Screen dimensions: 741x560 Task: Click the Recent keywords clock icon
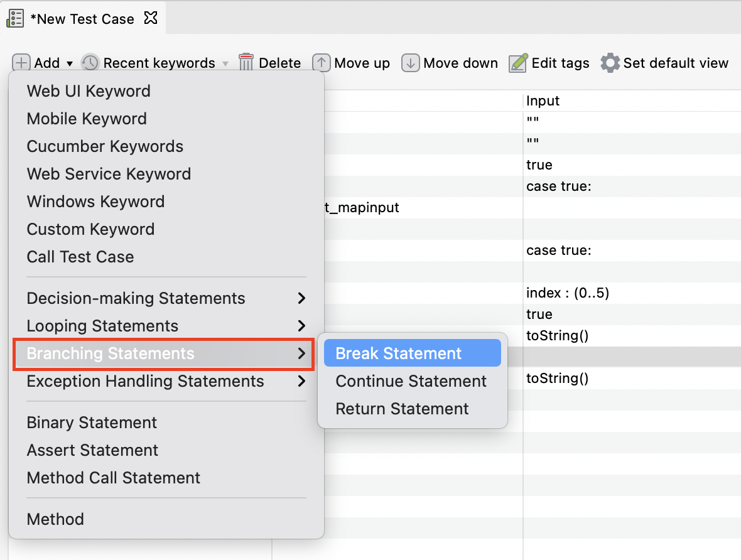89,63
